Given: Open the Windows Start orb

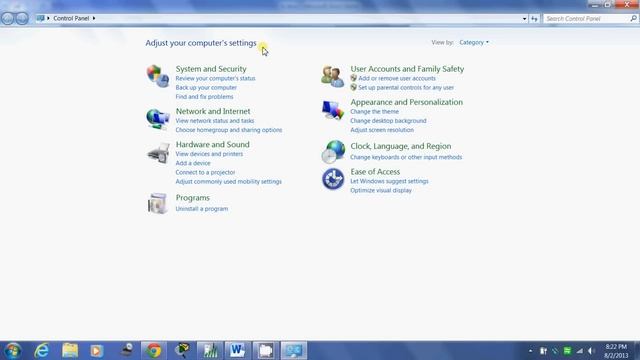Looking at the screenshot, I should [13, 351].
